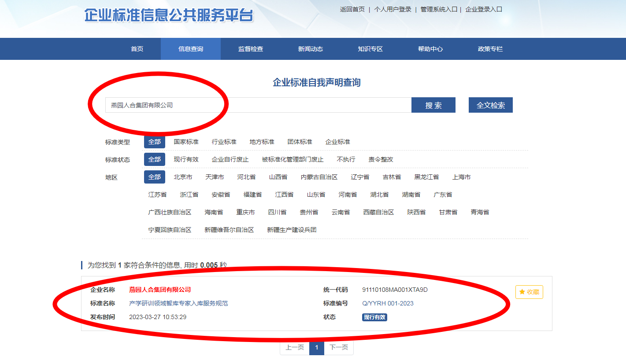This screenshot has height=364, width=626.
Task: Click the 收藏 star favorite button
Action: click(x=529, y=292)
